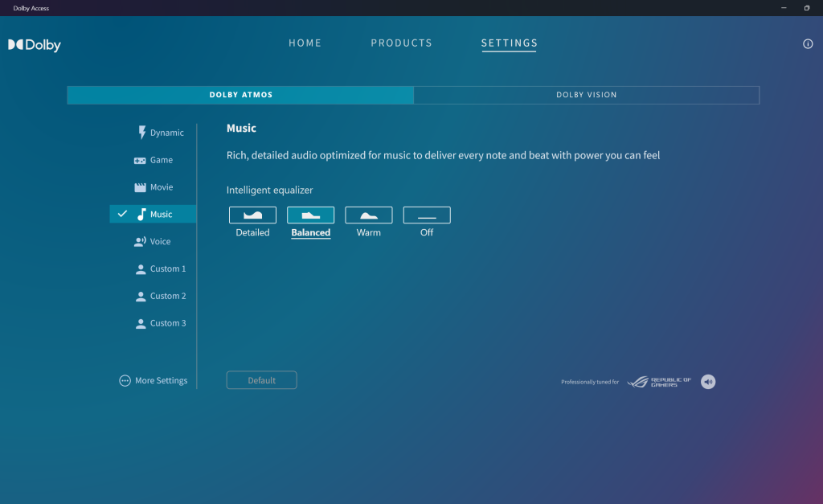Screen dimensions: 823x504
Task: Switch to the Dolby Vision tab
Action: click(586, 95)
